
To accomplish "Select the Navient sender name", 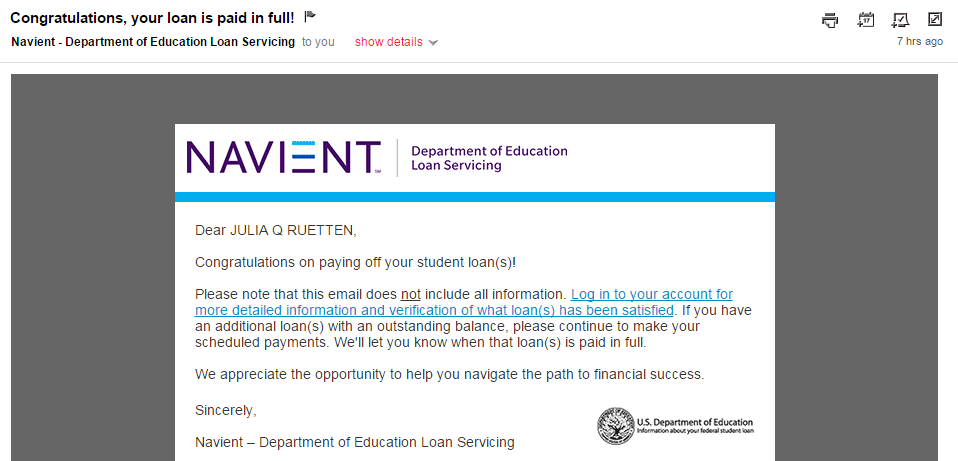I will click(153, 42).
